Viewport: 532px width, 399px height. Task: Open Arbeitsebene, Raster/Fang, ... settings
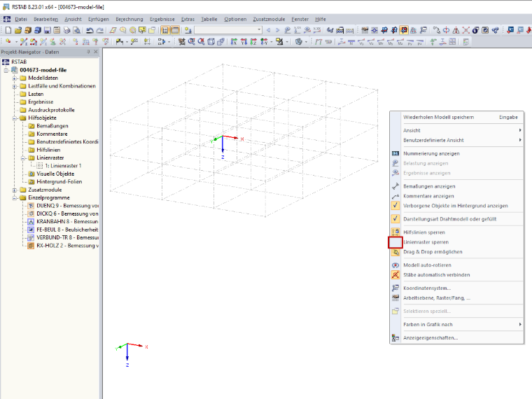[x=456, y=298]
